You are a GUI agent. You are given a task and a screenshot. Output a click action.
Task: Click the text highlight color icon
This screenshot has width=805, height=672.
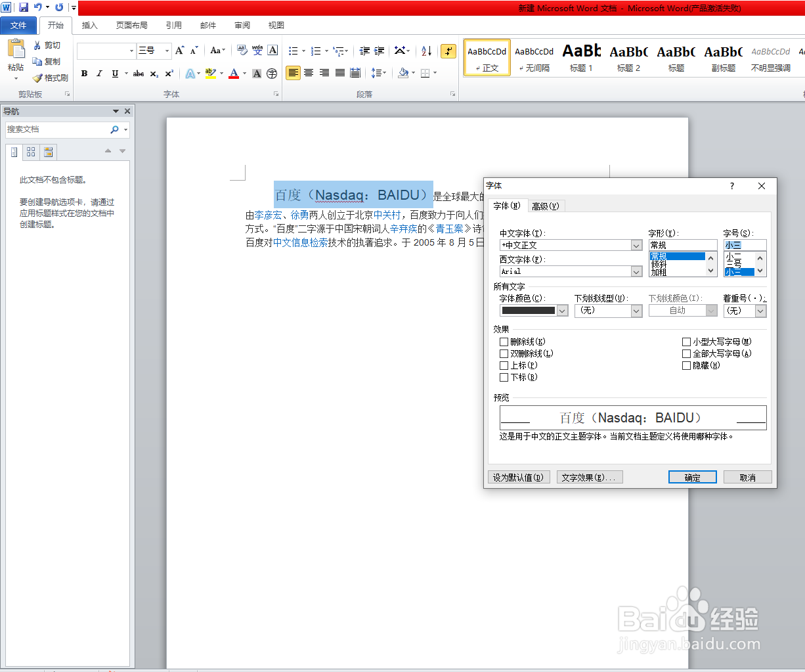tap(210, 74)
